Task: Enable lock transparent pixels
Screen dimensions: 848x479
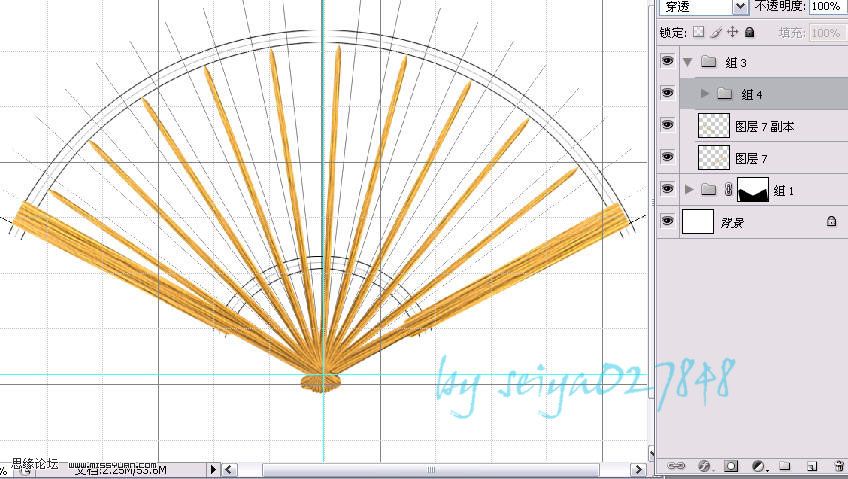Action: 699,32
